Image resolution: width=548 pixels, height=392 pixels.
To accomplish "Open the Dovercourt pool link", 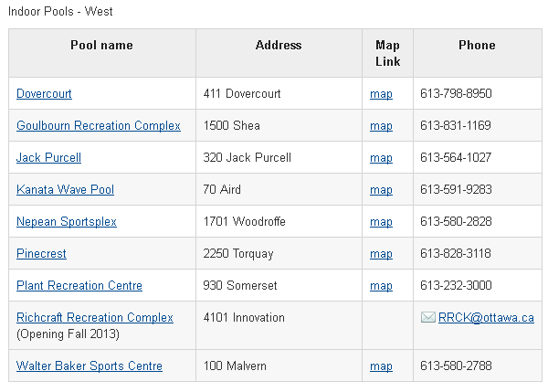I will (44, 94).
